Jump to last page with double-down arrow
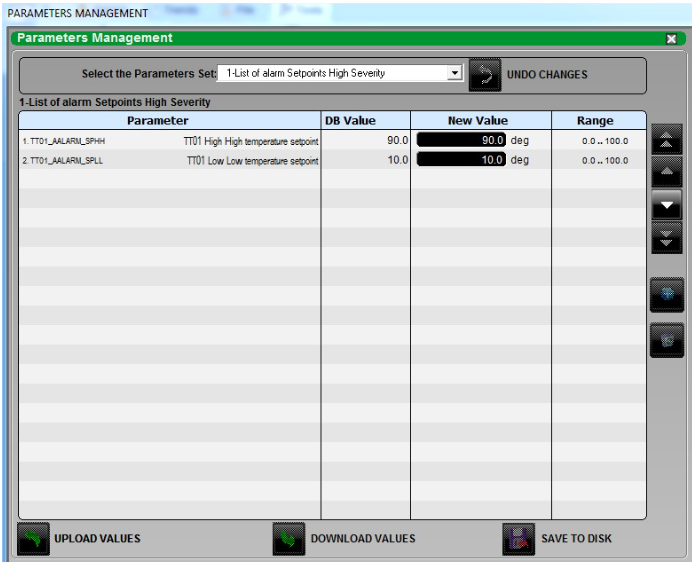692x562 pixels. click(666, 238)
